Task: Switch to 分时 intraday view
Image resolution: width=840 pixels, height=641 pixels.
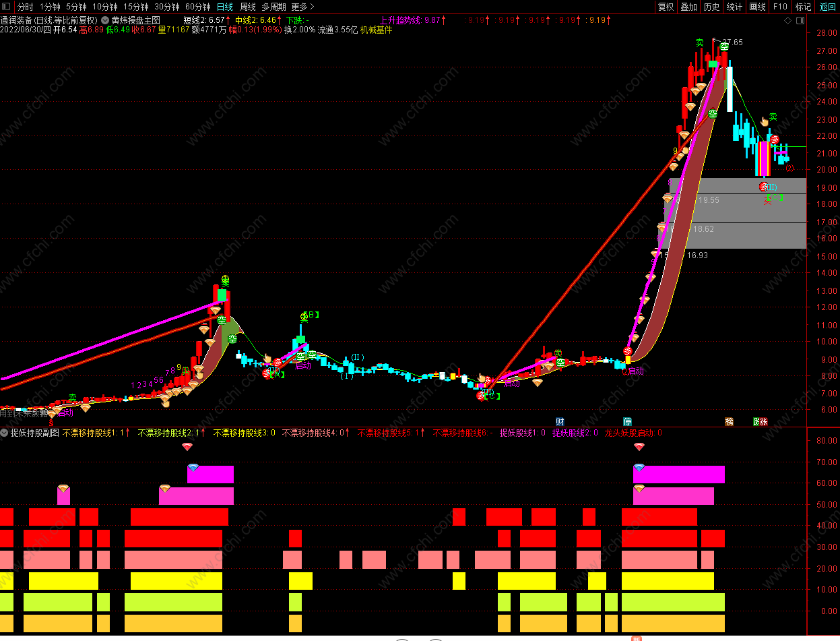Action: (25, 7)
